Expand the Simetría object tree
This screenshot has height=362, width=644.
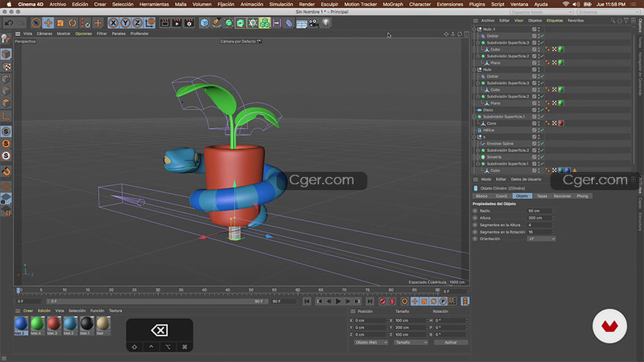478,157
